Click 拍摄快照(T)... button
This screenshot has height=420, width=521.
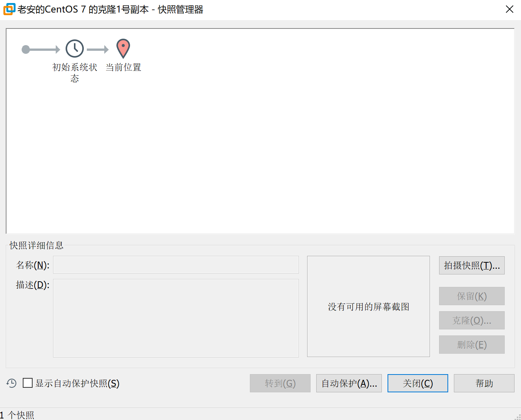(x=472, y=265)
